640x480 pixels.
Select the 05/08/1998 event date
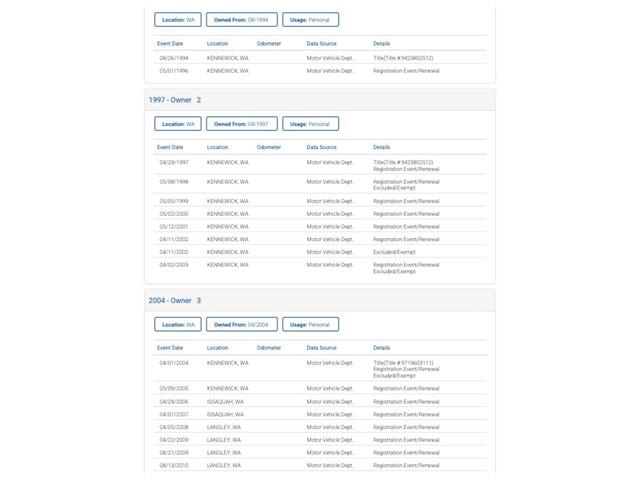[174, 182]
